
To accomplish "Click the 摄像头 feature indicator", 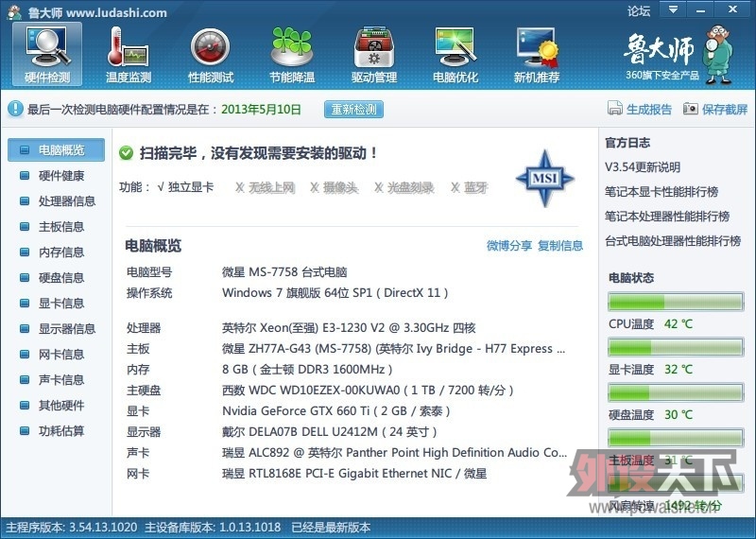I will point(335,187).
